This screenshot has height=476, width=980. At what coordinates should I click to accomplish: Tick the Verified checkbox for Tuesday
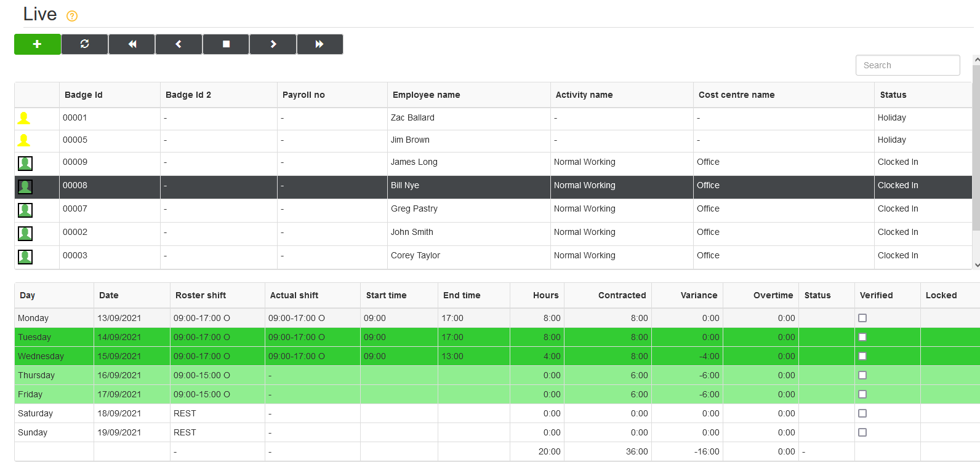click(862, 337)
